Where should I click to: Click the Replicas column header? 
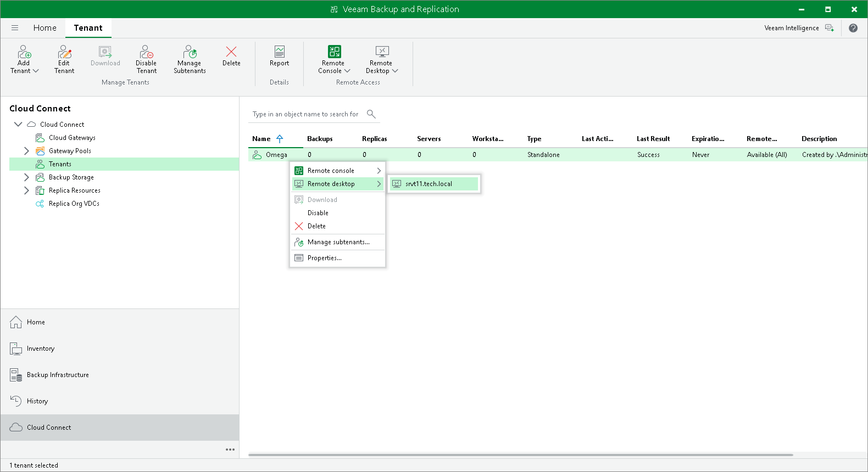pos(375,139)
